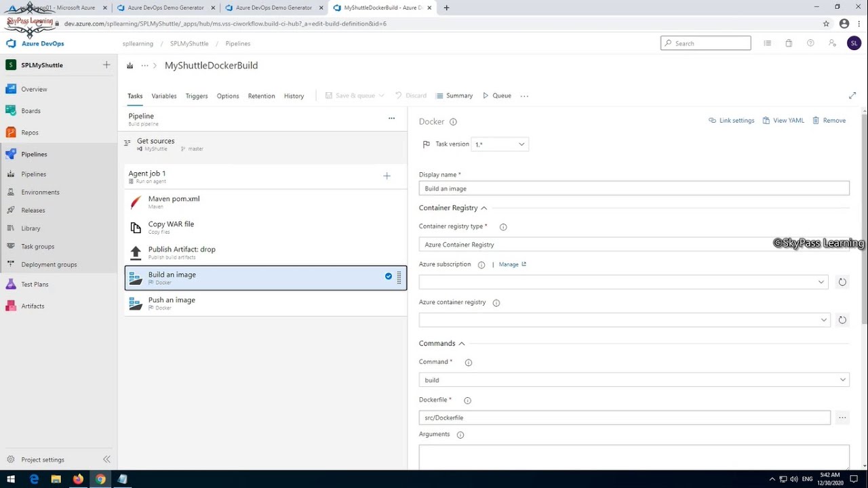Open Firefox from the taskbar

tap(78, 479)
